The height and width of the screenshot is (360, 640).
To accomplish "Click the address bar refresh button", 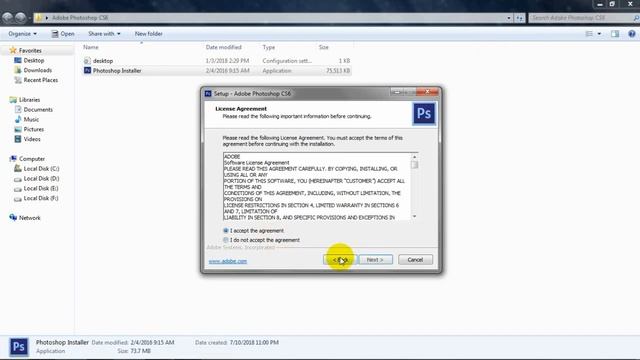I will click(519, 18).
